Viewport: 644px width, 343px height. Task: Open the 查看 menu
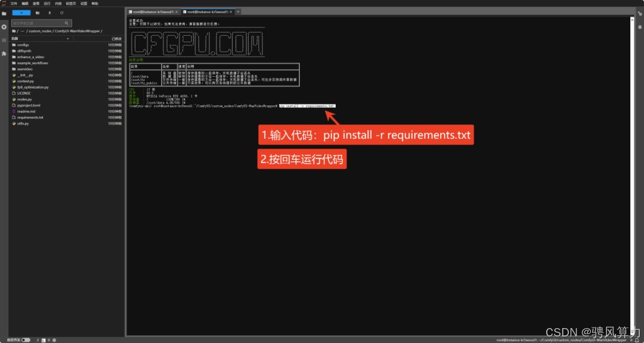click(x=36, y=4)
